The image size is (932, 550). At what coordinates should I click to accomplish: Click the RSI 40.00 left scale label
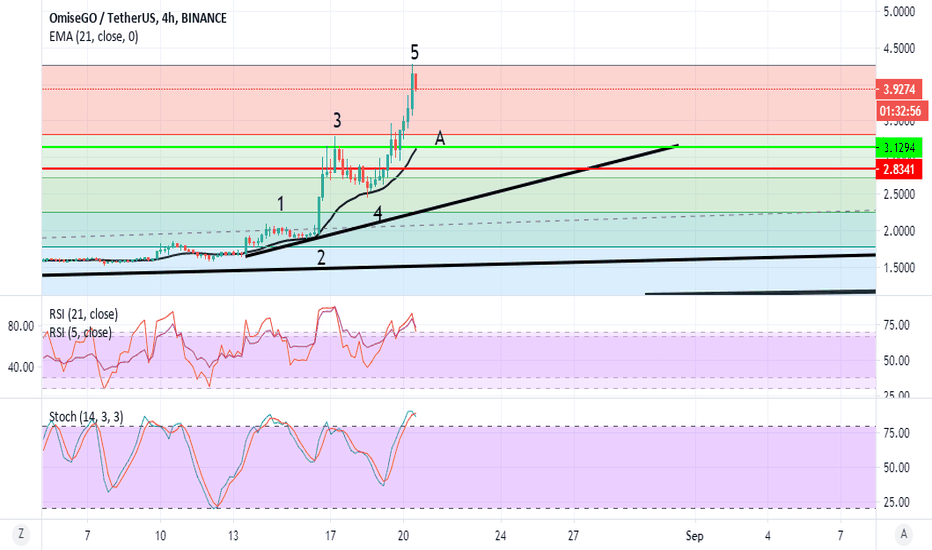[20, 367]
